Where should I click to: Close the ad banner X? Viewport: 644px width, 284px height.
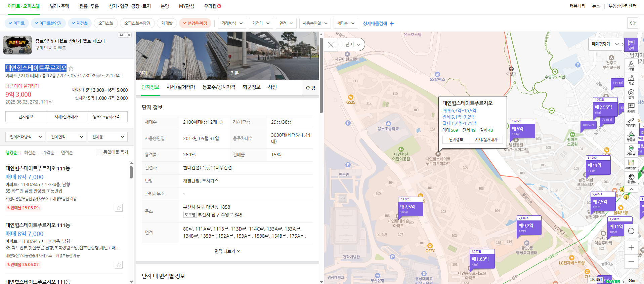[129, 35]
